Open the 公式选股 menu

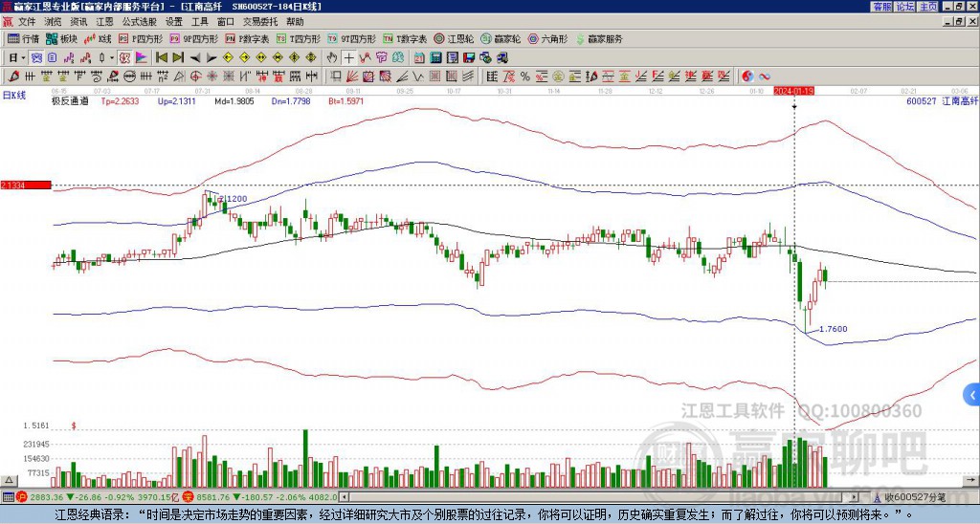[140, 22]
